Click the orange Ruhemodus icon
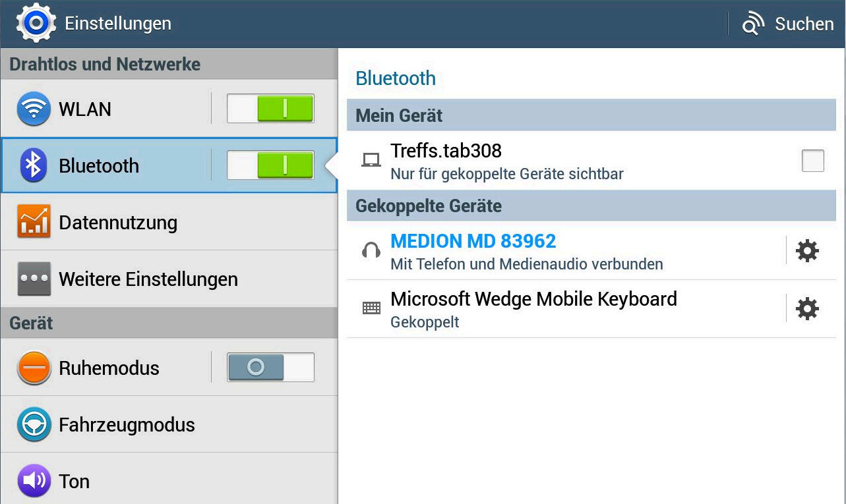This screenshot has width=846, height=504. [34, 368]
